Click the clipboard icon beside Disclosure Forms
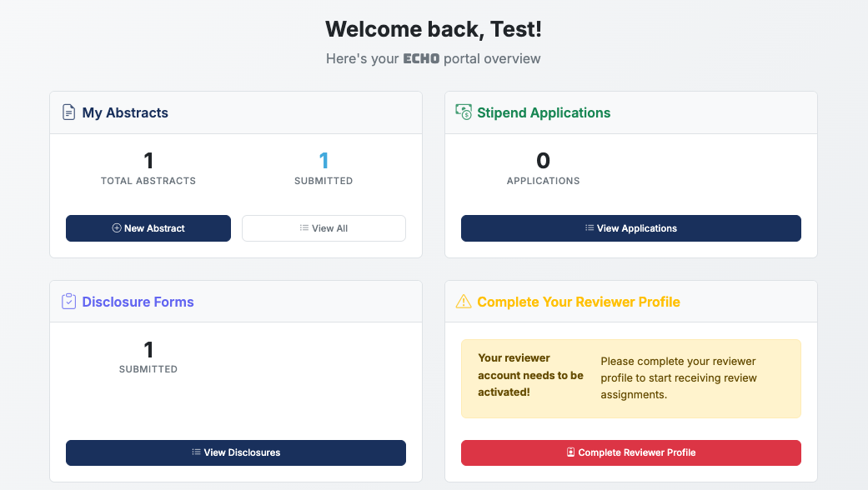The image size is (868, 490). pos(69,301)
